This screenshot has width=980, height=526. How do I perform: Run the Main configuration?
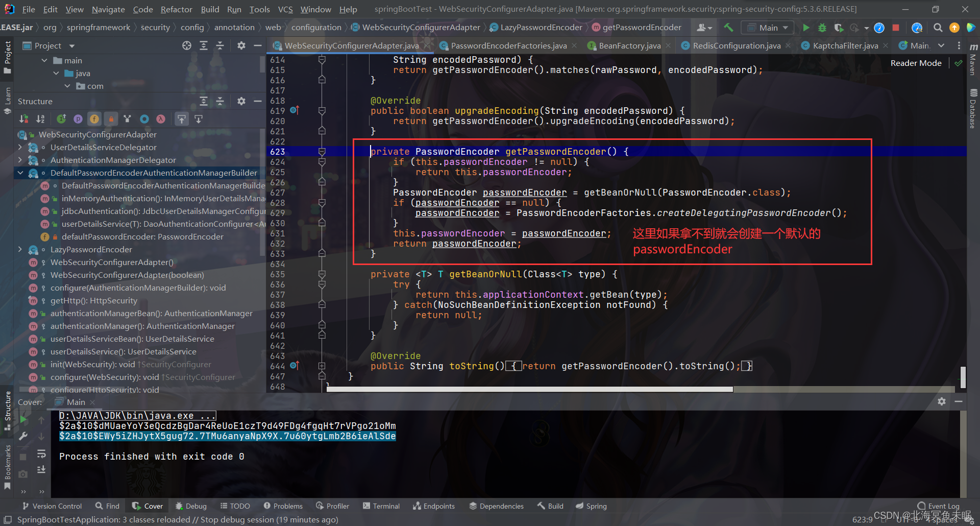tap(806, 28)
